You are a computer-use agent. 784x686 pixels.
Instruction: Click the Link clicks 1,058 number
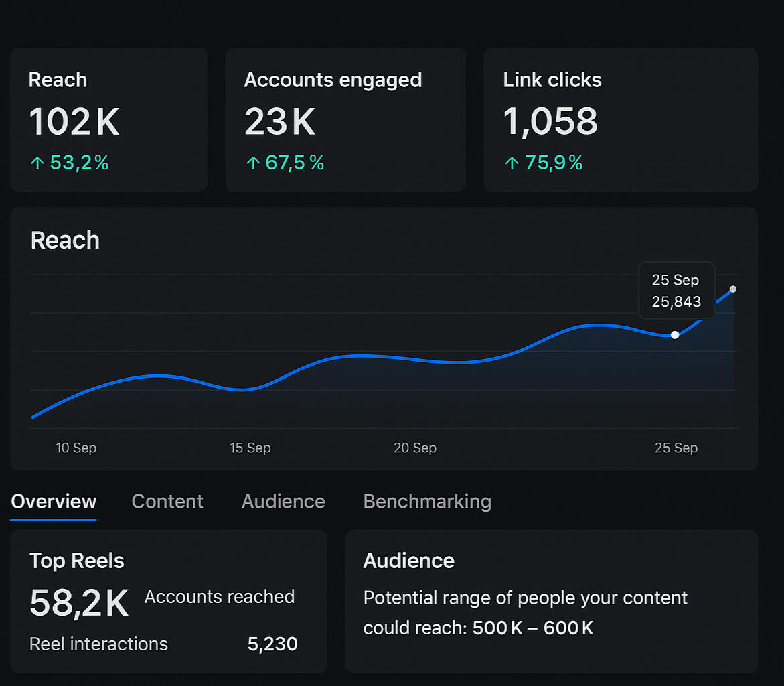tap(550, 122)
